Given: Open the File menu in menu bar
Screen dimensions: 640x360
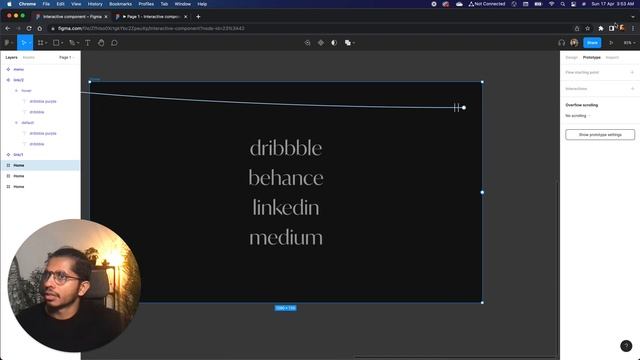Looking at the screenshot, I should (x=46, y=4).
